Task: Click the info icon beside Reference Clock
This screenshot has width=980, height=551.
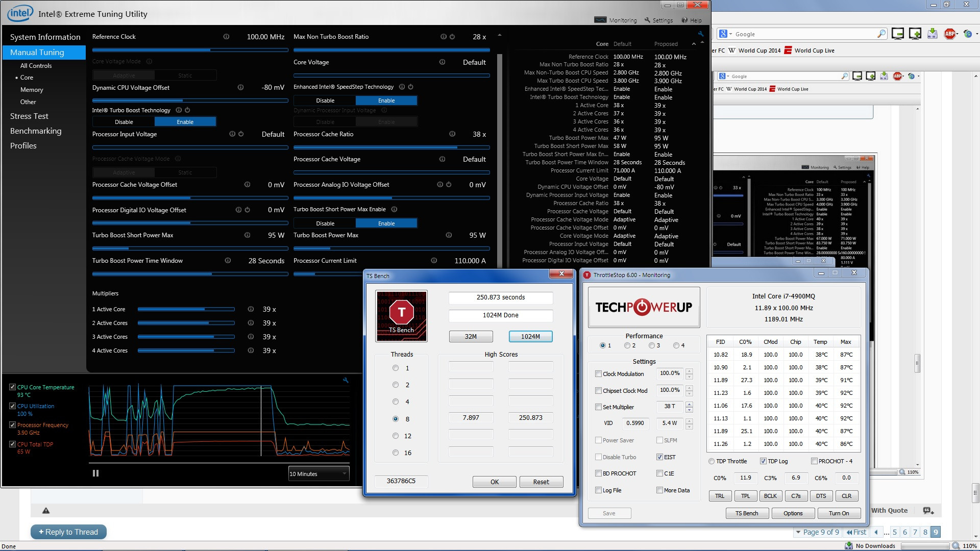Action: click(x=226, y=37)
